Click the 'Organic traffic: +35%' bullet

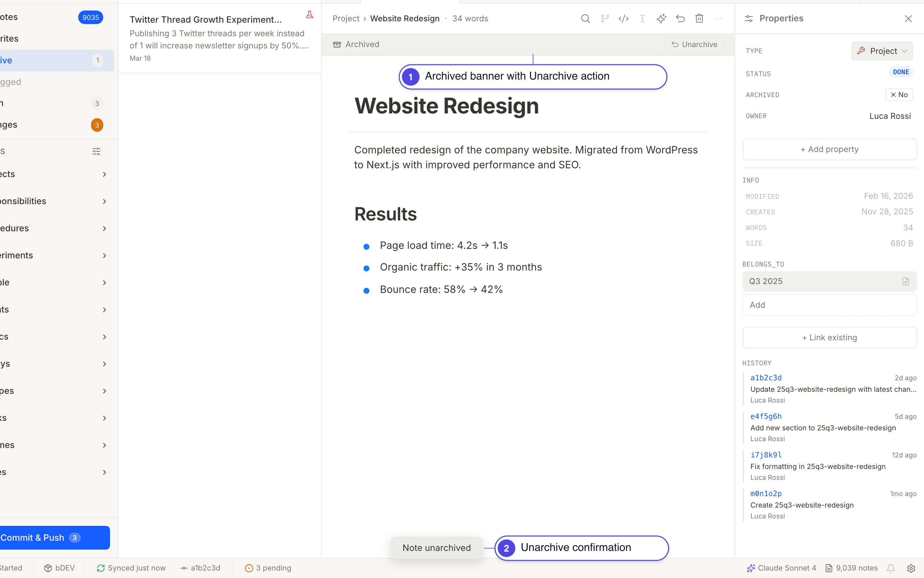point(461,267)
